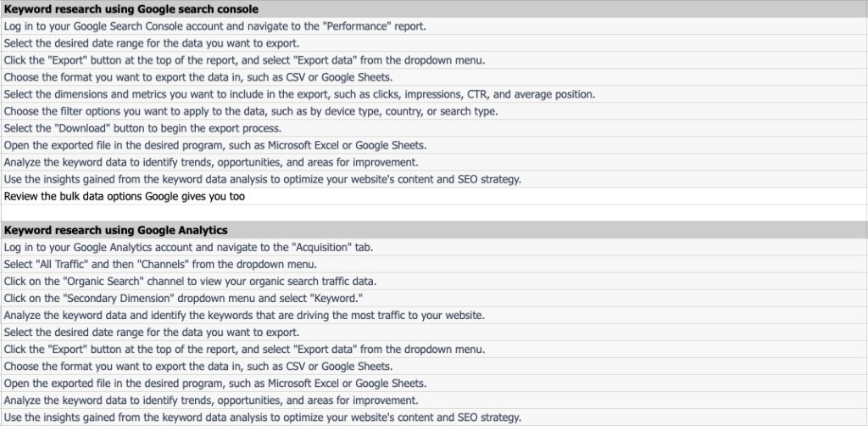
Task: Click the first 'Choose the format' CSV row
Action: 434,77
